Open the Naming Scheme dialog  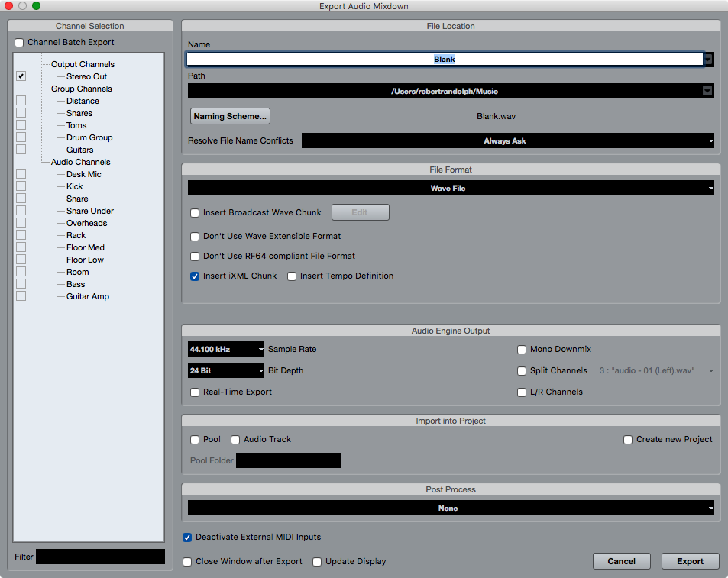(229, 116)
